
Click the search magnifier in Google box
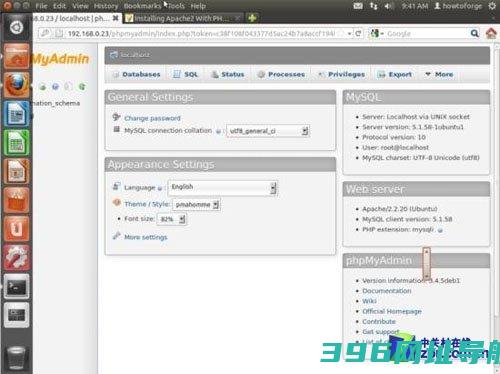[x=474, y=33]
